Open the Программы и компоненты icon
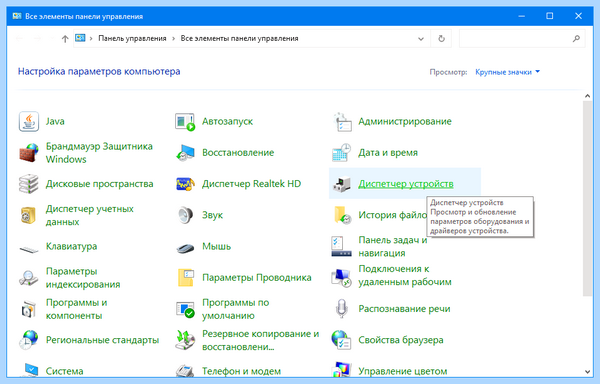The width and height of the screenshot is (600, 384). tap(29, 309)
